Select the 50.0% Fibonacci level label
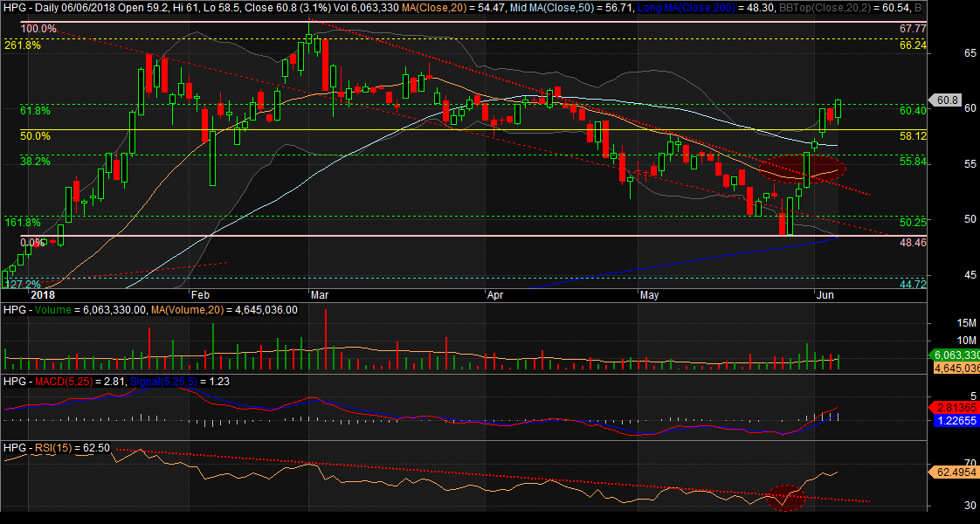 (35, 136)
